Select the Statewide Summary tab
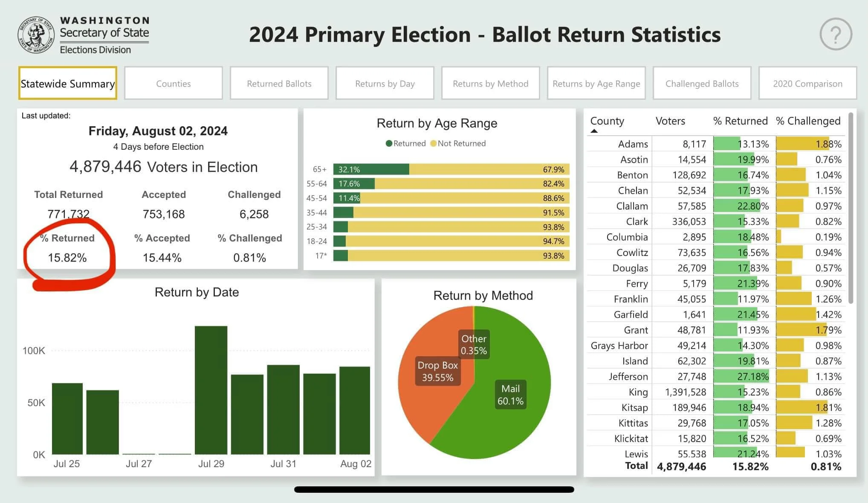The image size is (868, 503). point(68,83)
